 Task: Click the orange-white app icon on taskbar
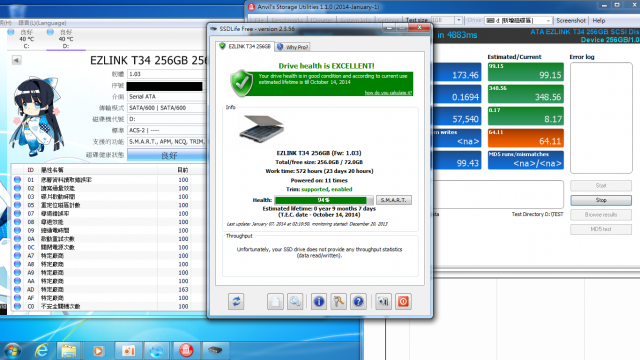pos(128,351)
